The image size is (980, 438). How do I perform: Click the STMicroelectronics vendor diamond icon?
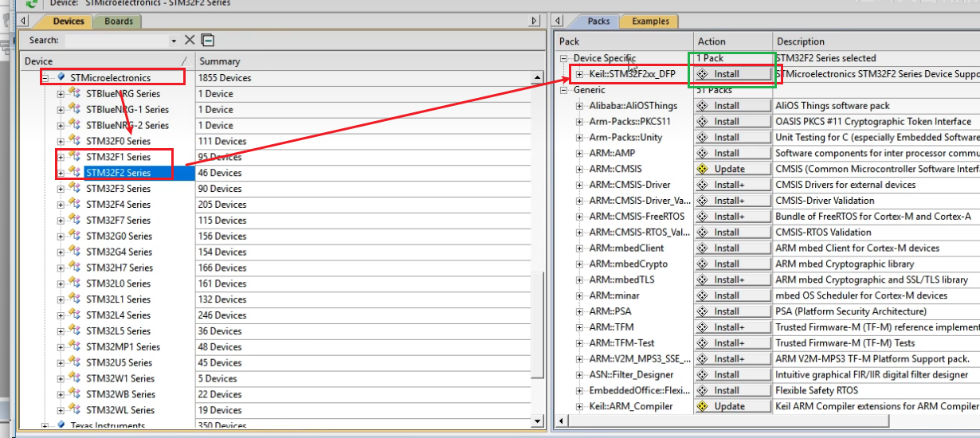point(61,77)
